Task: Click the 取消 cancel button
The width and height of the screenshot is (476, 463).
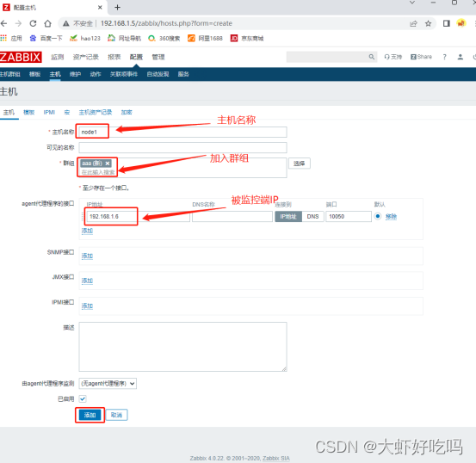Action: point(116,415)
